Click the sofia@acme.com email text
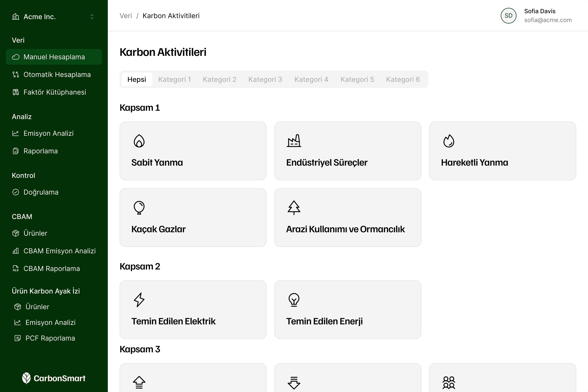Screen dimensions: 588x392 [548, 20]
